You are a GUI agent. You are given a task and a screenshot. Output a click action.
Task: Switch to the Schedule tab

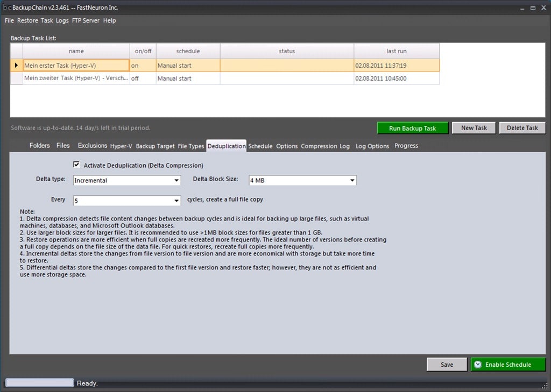[260, 146]
